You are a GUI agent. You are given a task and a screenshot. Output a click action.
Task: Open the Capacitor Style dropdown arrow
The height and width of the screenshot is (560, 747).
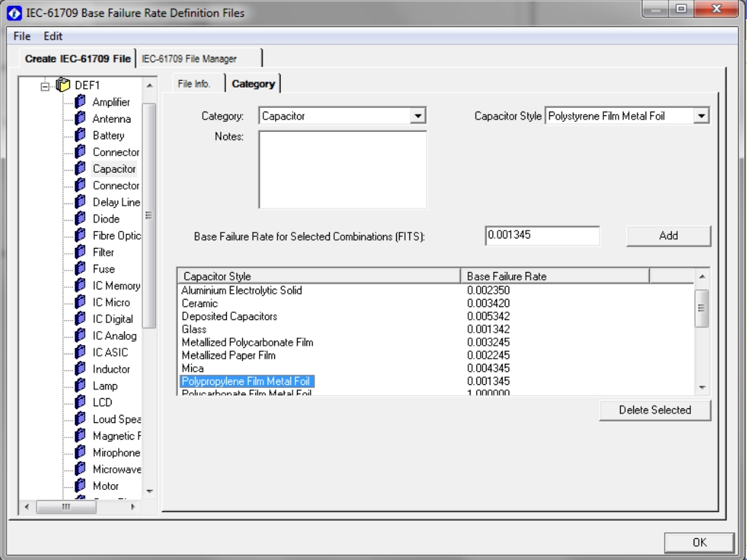[701, 116]
